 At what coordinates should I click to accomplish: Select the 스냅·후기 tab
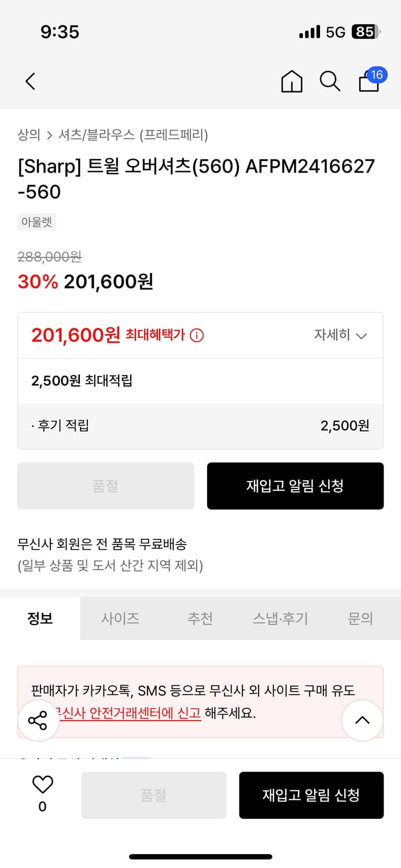(279, 618)
